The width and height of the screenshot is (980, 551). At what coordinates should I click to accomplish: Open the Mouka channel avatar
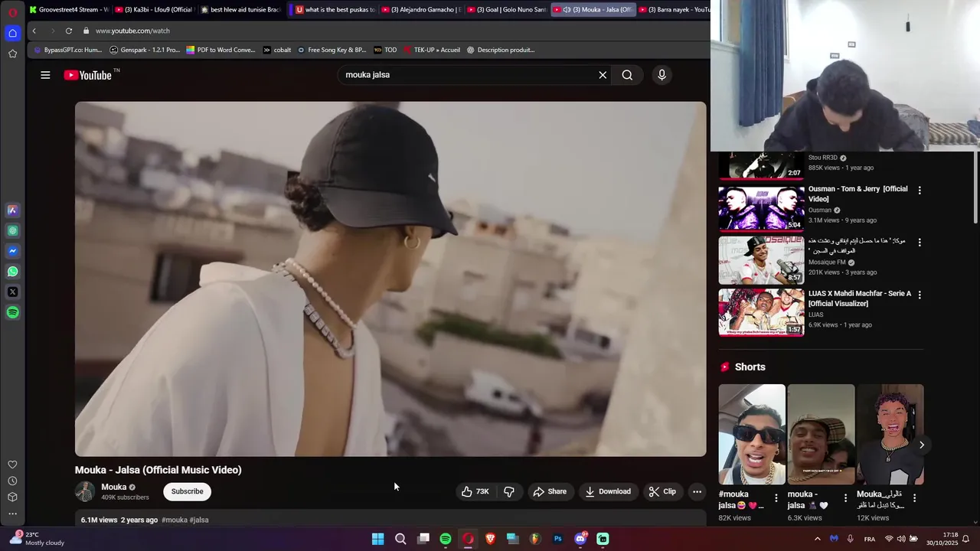pyautogui.click(x=85, y=491)
